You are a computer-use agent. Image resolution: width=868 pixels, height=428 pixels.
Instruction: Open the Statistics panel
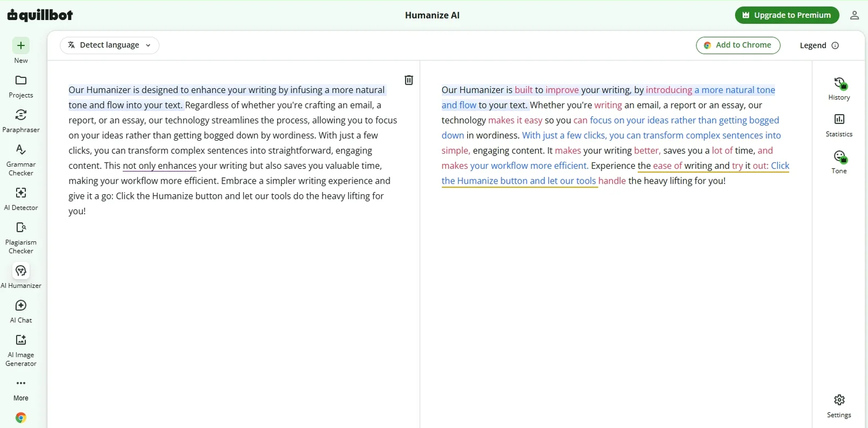839,126
